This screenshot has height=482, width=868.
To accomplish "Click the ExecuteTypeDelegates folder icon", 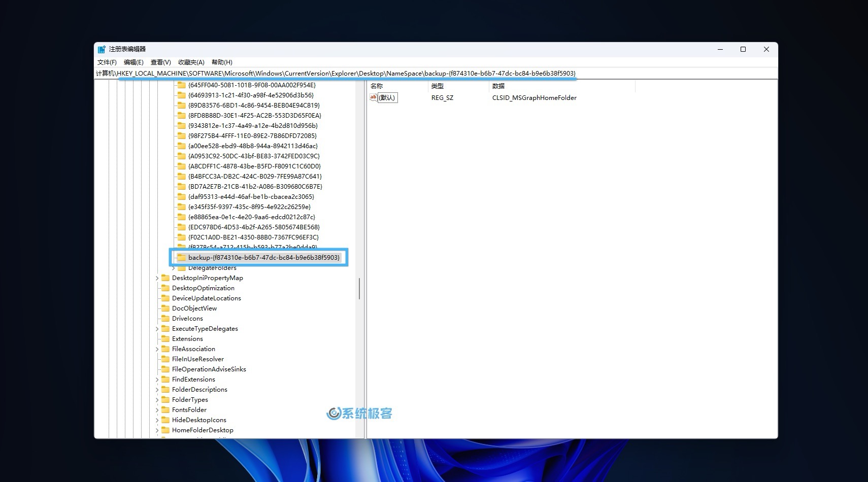I will (x=165, y=329).
